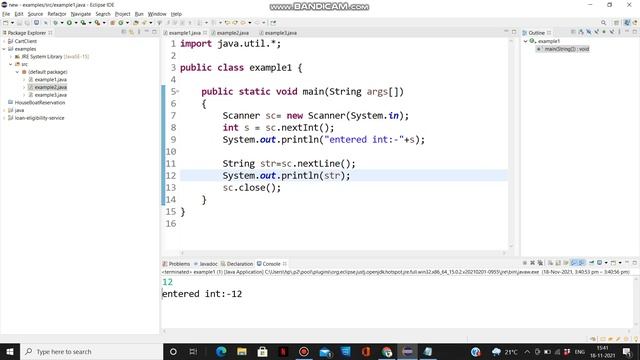Switch to example2.java editor tab

tap(233, 33)
